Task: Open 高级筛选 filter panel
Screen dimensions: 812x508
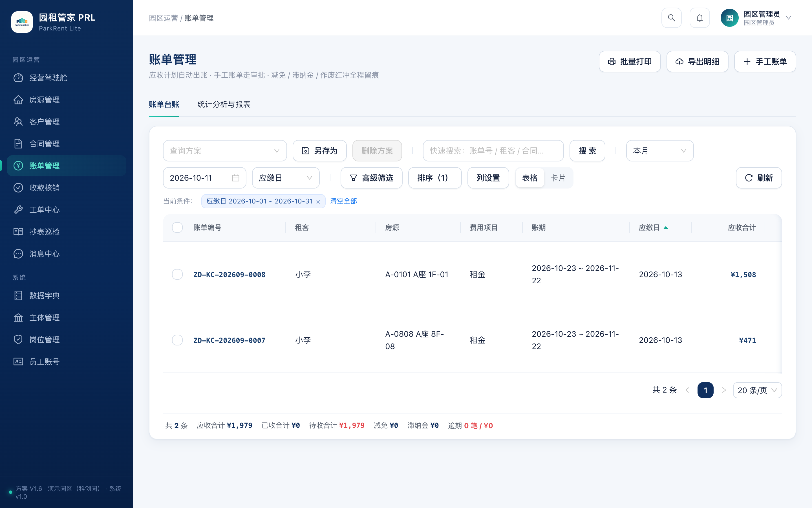Action: 371,178
